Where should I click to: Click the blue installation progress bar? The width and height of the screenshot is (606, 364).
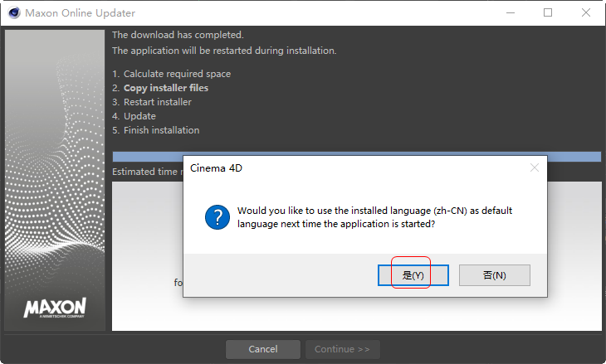(356, 157)
